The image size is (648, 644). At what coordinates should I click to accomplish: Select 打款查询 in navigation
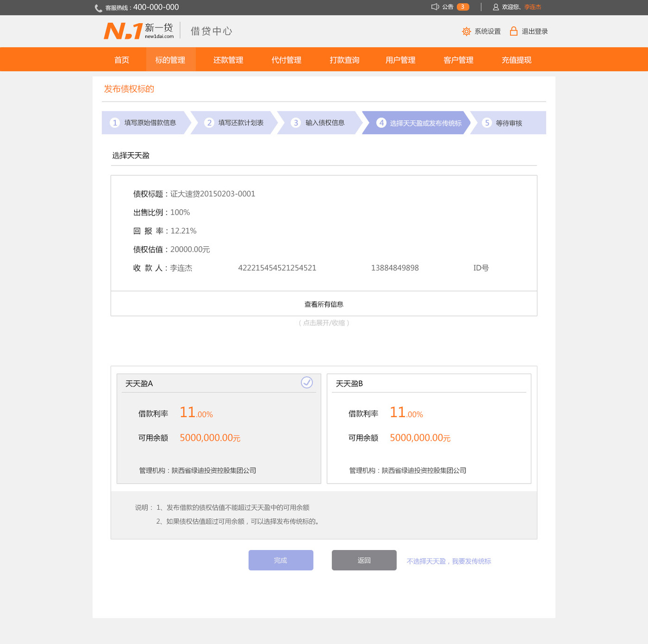click(344, 60)
